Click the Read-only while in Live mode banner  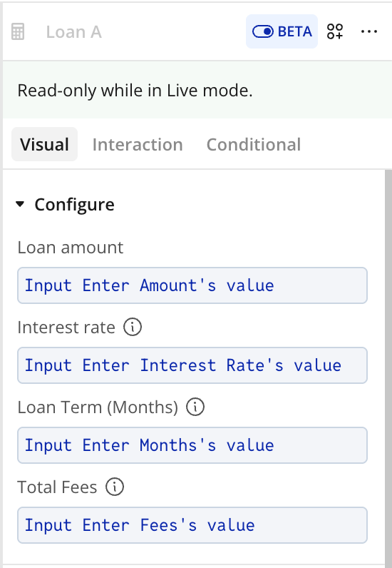tap(197, 90)
